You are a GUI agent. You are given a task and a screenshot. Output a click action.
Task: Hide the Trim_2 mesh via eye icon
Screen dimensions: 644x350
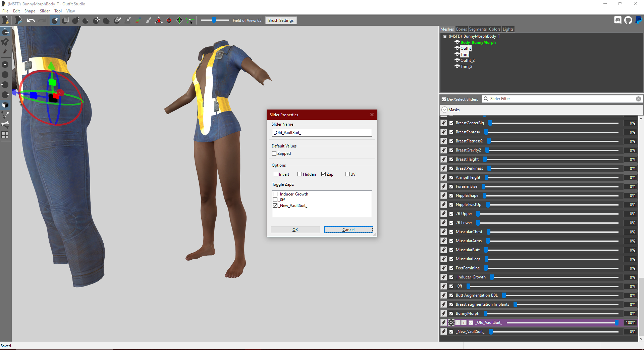pyautogui.click(x=457, y=67)
